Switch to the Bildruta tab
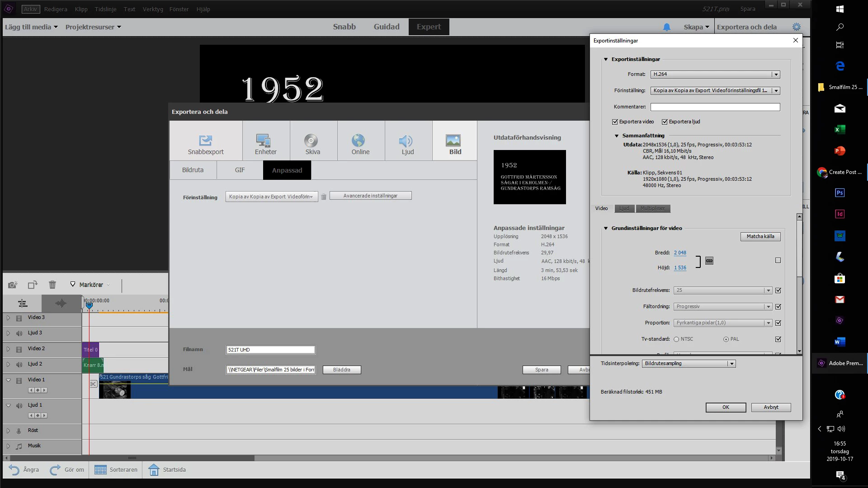 193,170
